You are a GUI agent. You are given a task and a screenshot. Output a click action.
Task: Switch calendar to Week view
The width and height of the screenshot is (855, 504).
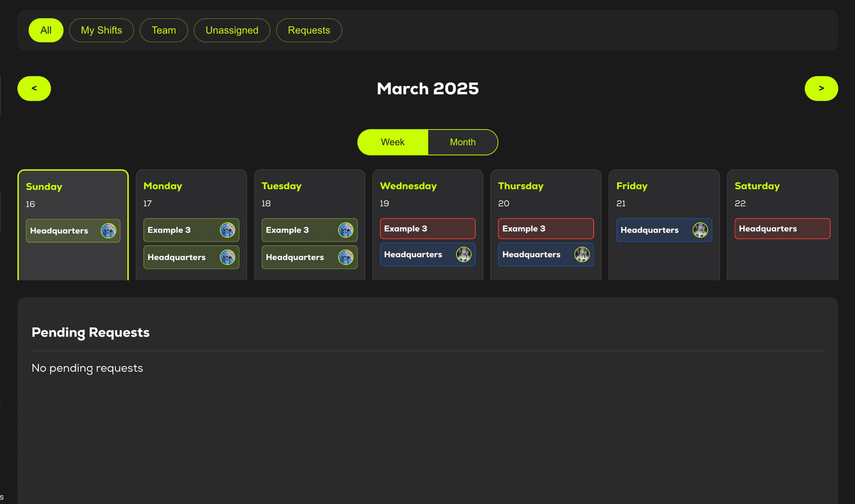pos(393,142)
